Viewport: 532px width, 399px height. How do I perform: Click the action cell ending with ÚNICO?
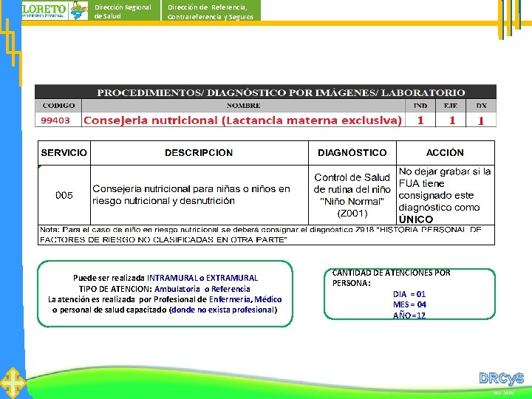[445, 195]
